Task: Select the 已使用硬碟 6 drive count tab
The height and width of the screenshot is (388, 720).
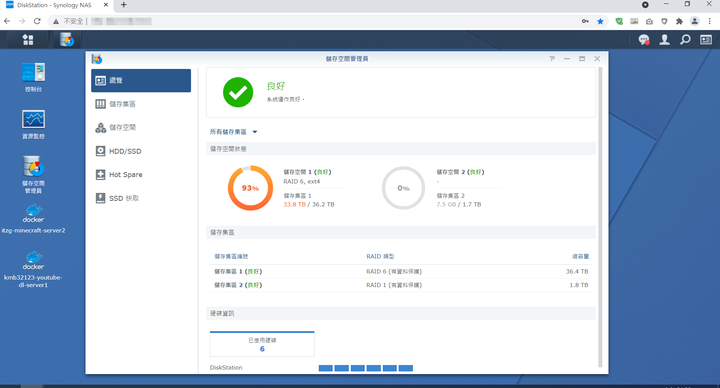Action: 262,344
